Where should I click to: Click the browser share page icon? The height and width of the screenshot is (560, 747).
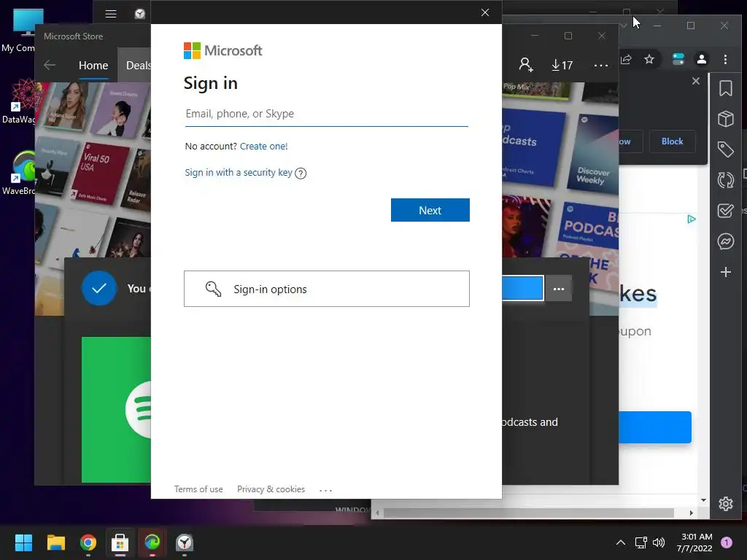626,59
